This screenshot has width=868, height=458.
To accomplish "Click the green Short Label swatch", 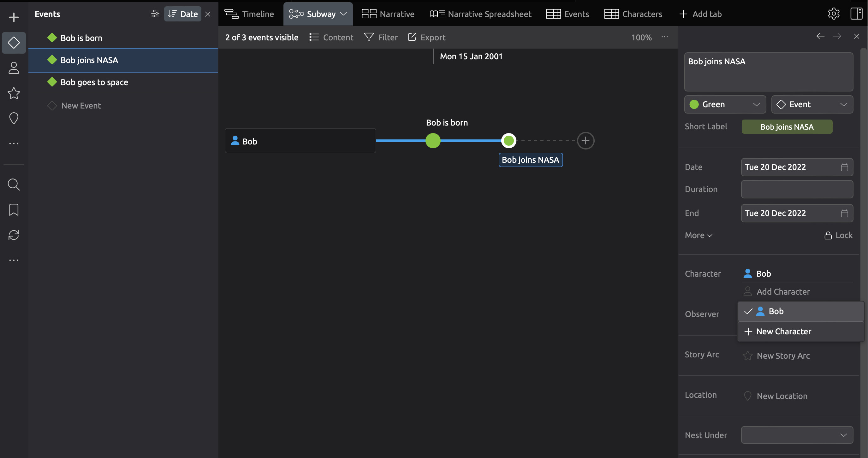I will [787, 127].
